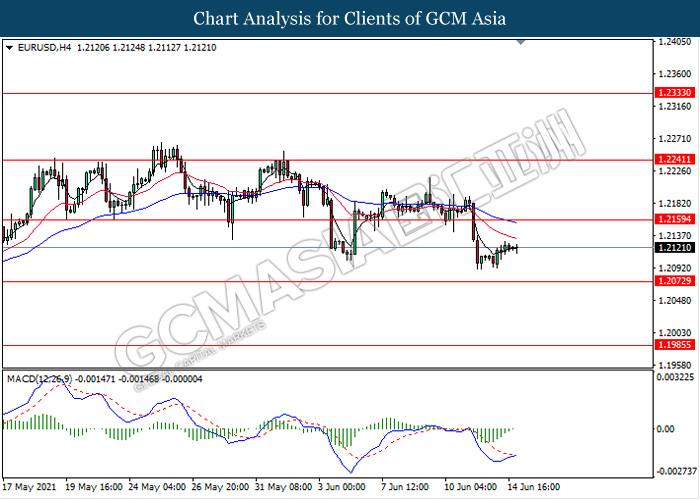Screen dimensions: 700x500
Task: Select the 1.23330 red price label
Action: [675, 93]
